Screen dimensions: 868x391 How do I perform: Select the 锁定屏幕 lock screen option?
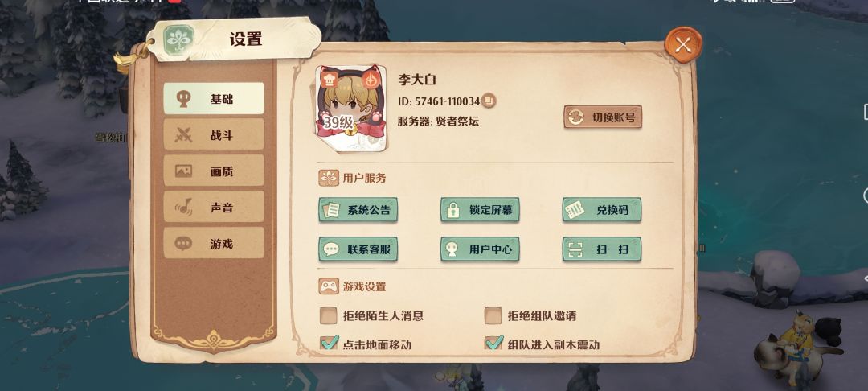tap(480, 210)
